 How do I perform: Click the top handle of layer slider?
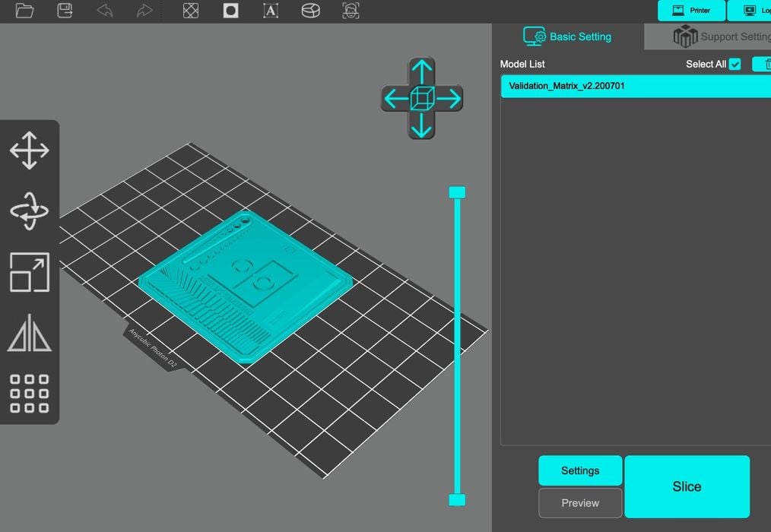(x=457, y=192)
